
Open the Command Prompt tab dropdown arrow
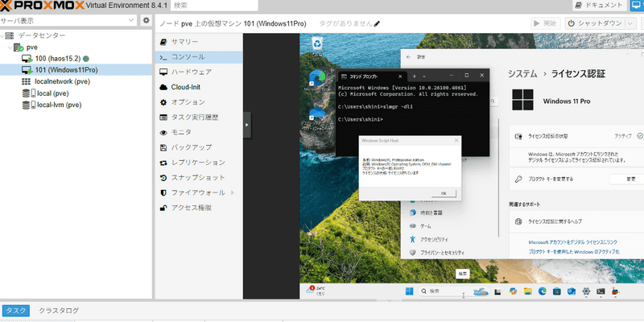[x=424, y=76]
